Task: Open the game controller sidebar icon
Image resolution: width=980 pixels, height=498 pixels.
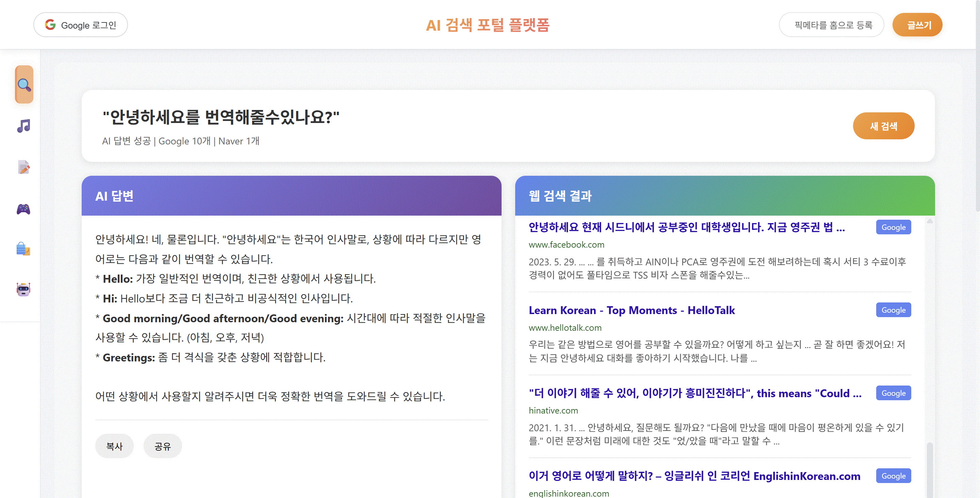Action: pos(23,209)
